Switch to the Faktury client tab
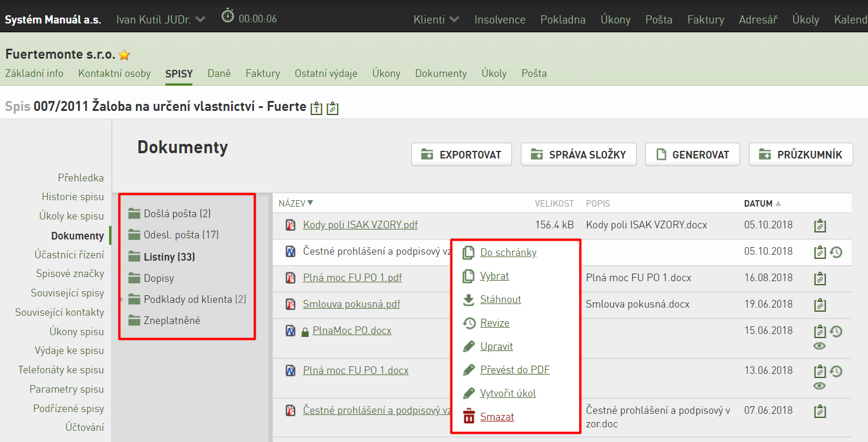Image resolution: width=868 pixels, height=442 pixels. pyautogui.click(x=263, y=73)
